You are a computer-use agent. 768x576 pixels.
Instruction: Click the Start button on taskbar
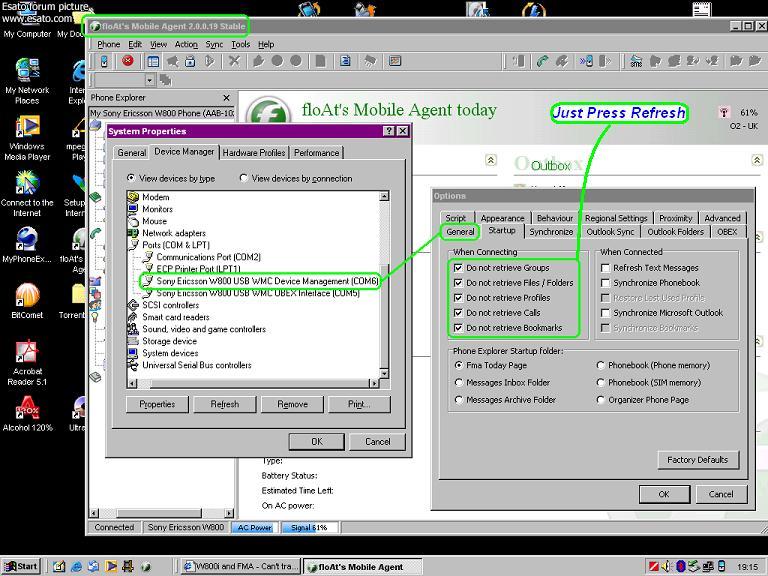(x=21, y=567)
